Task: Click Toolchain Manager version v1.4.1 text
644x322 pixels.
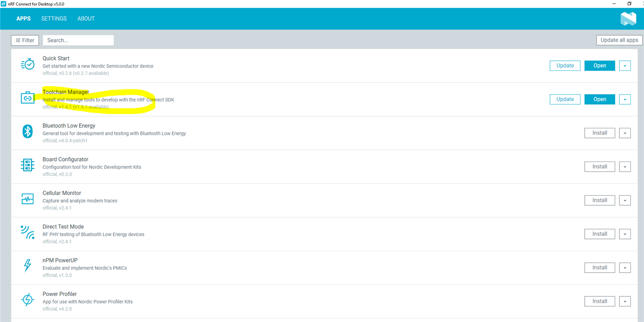Action: click(x=75, y=107)
